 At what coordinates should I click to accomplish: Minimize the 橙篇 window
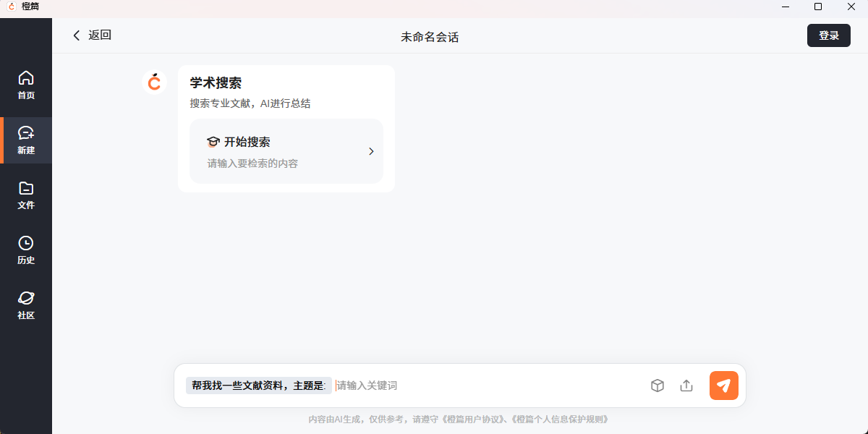786,7
